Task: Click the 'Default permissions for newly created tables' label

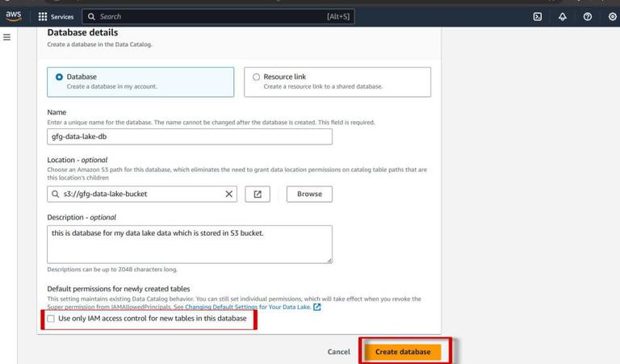Action: pos(119,289)
